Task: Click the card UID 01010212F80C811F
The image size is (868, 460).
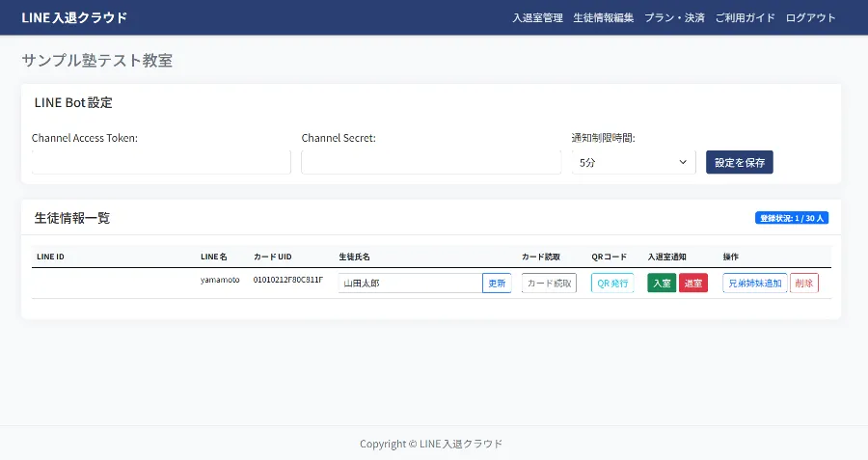Action: click(x=287, y=282)
